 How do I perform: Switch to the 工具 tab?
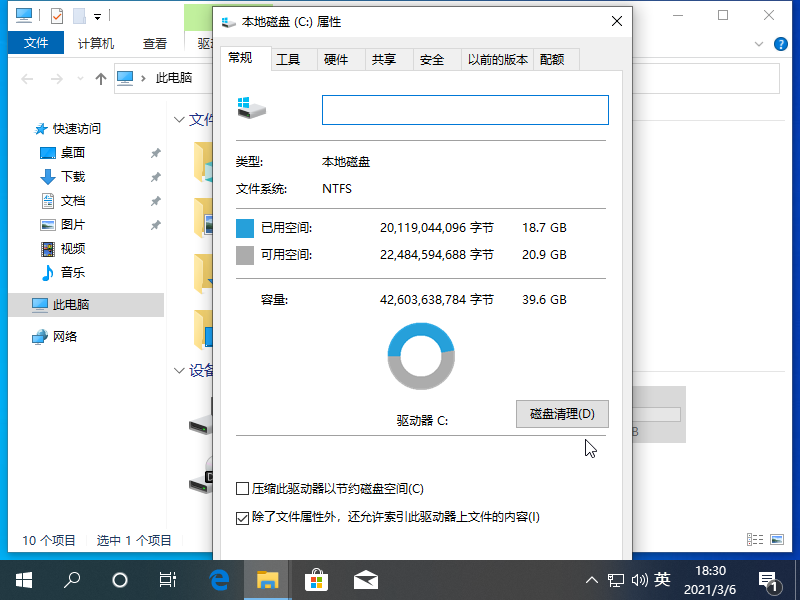pos(288,60)
